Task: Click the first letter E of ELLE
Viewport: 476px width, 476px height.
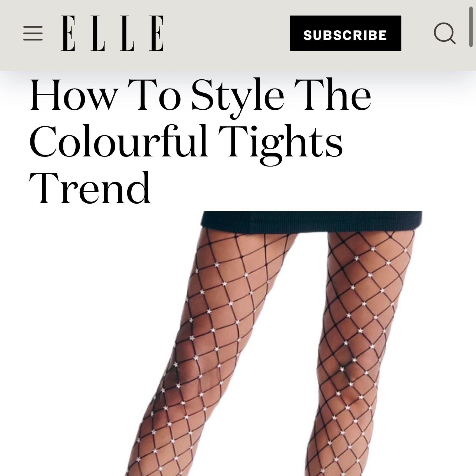Action: (68, 33)
